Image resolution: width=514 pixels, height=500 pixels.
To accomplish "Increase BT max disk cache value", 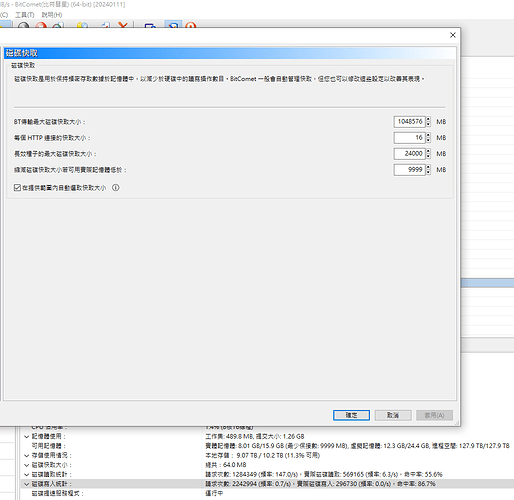I will [x=428, y=119].
